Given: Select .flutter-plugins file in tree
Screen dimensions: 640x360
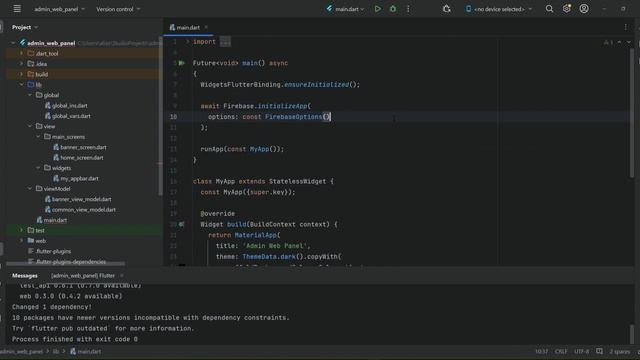Looking at the screenshot, I should click(x=53, y=251).
